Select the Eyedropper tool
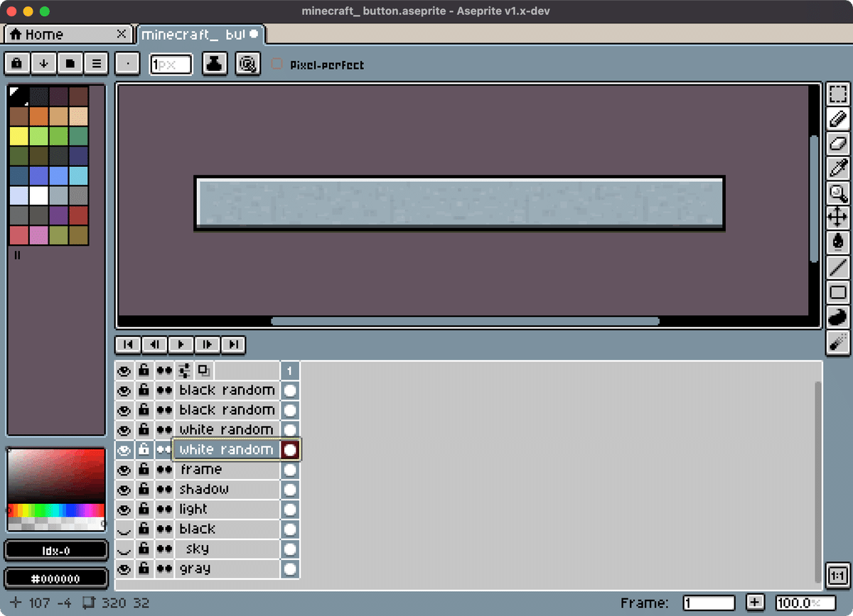Viewport: 853px width, 616px height. (x=838, y=168)
